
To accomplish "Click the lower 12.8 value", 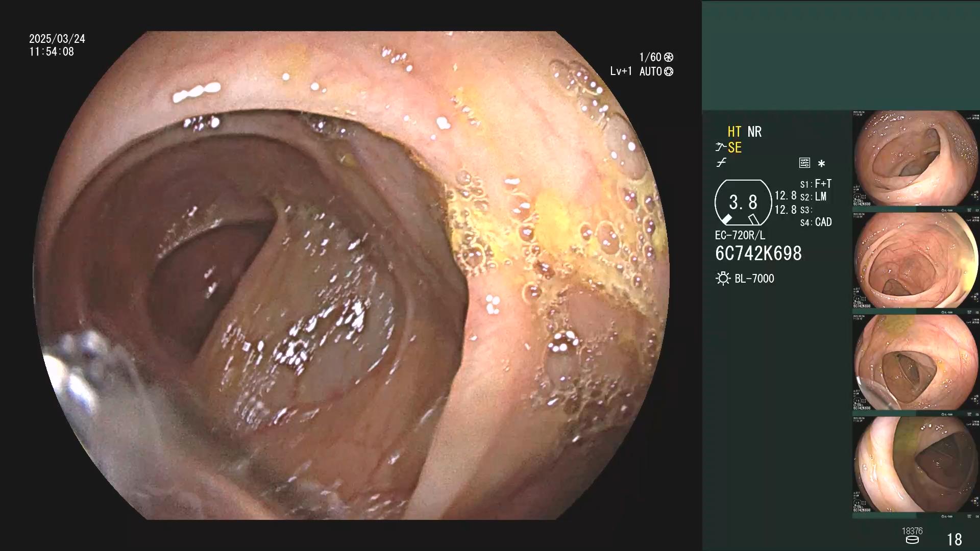I will click(786, 210).
